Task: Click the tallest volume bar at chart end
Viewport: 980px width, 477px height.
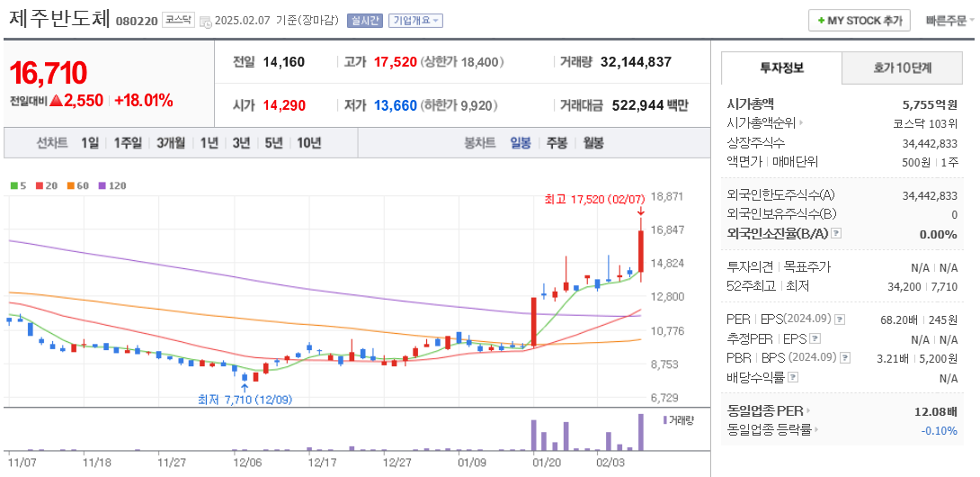Action: coord(641,432)
